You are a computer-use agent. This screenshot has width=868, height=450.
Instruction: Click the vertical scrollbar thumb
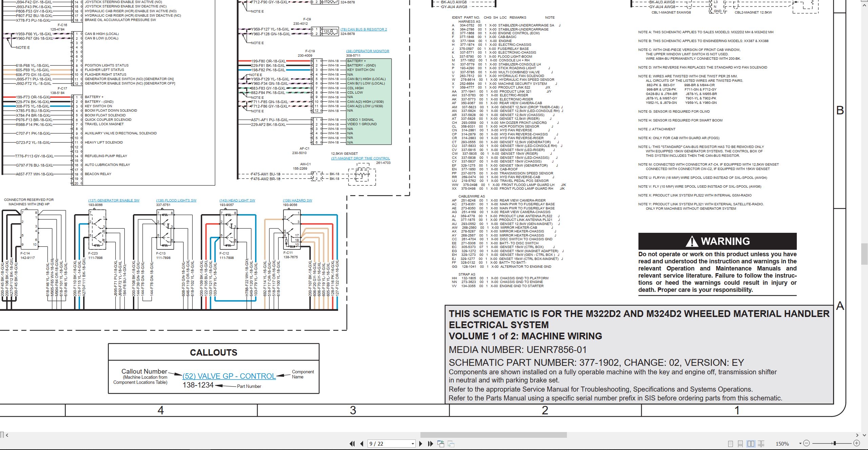[x=865, y=254]
